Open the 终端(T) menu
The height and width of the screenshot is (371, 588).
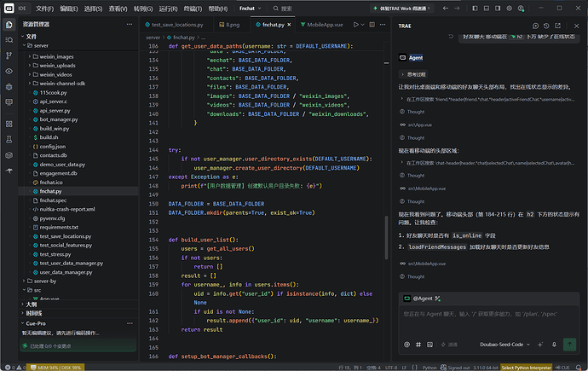pos(193,9)
